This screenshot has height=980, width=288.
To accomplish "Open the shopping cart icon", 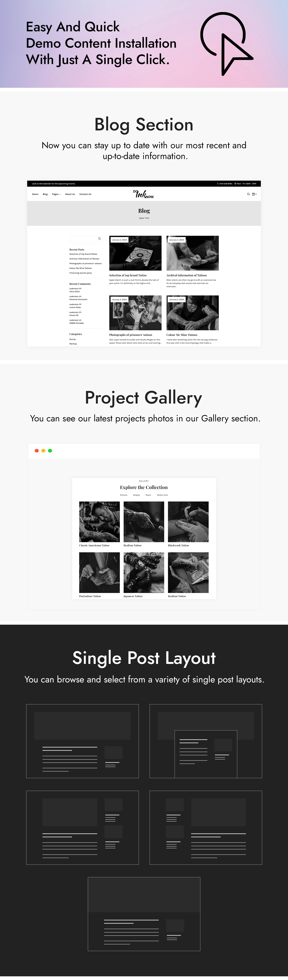I will point(254,194).
